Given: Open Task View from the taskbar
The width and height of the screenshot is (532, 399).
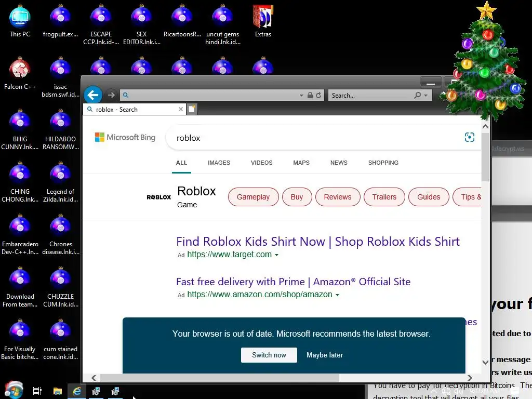Looking at the screenshot, I should point(37,391).
